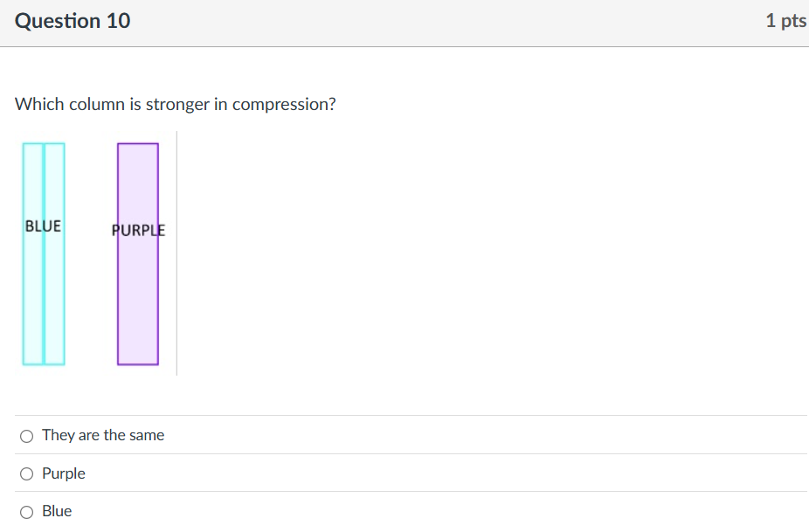The height and width of the screenshot is (532, 809).
Task: Click the vertical divider line beside the columns
Action: (176, 253)
